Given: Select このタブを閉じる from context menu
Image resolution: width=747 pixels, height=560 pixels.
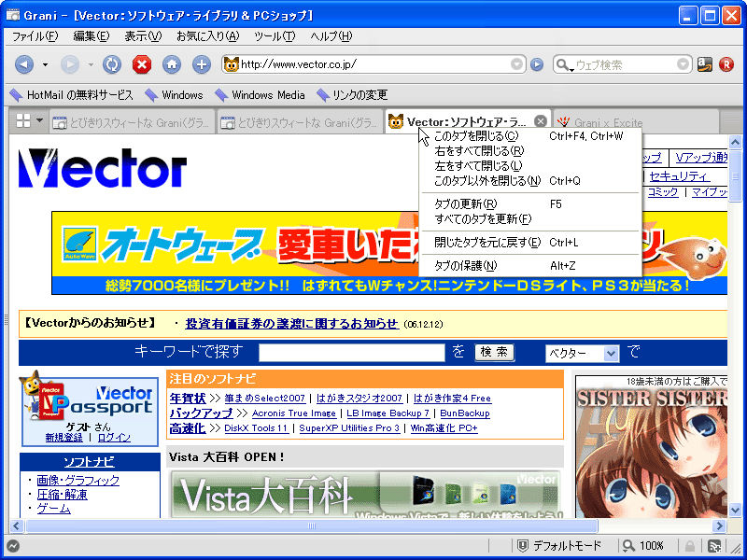Looking at the screenshot, I should click(x=476, y=136).
